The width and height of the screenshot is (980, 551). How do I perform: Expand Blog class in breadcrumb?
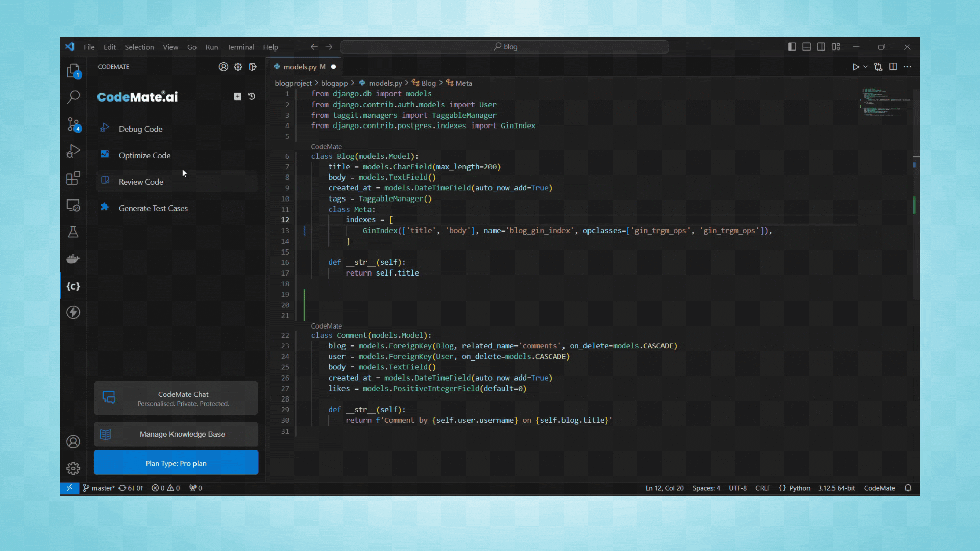(428, 83)
